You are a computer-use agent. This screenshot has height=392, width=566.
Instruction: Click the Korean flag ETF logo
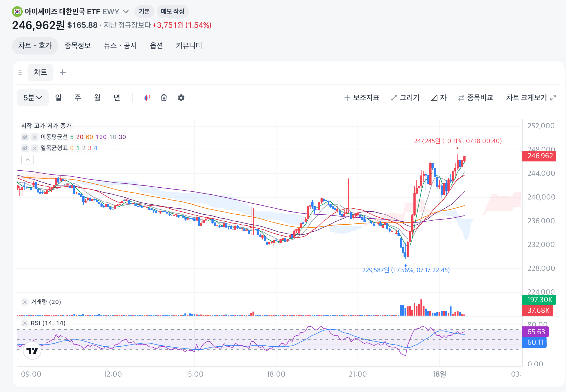point(17,11)
